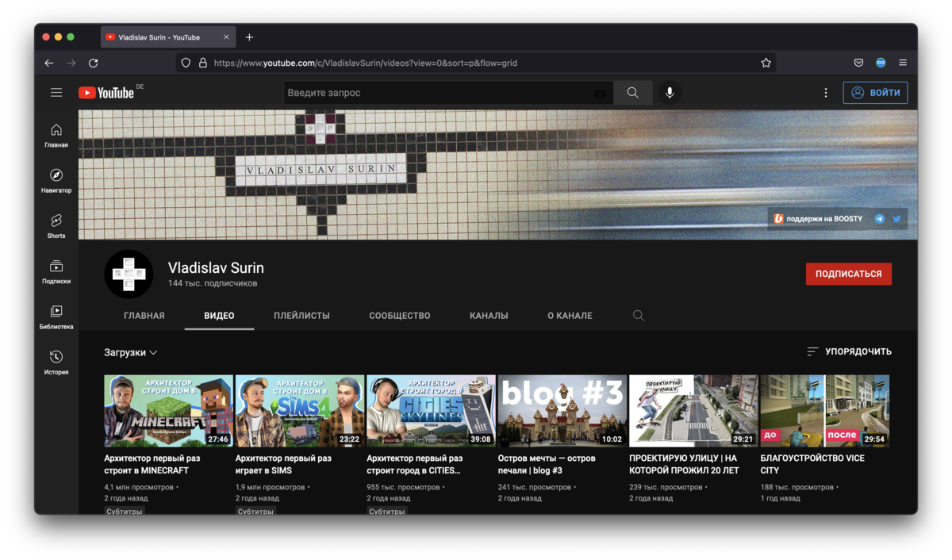
Task: Open Подписки in the sidebar
Action: [56, 272]
